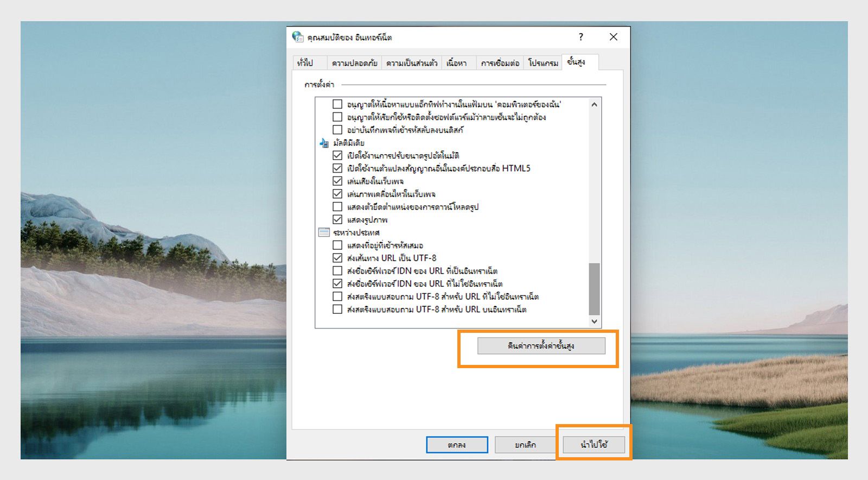
Task: Uncheck the แสดงรูปภาพ checkbox
Action: tap(337, 219)
